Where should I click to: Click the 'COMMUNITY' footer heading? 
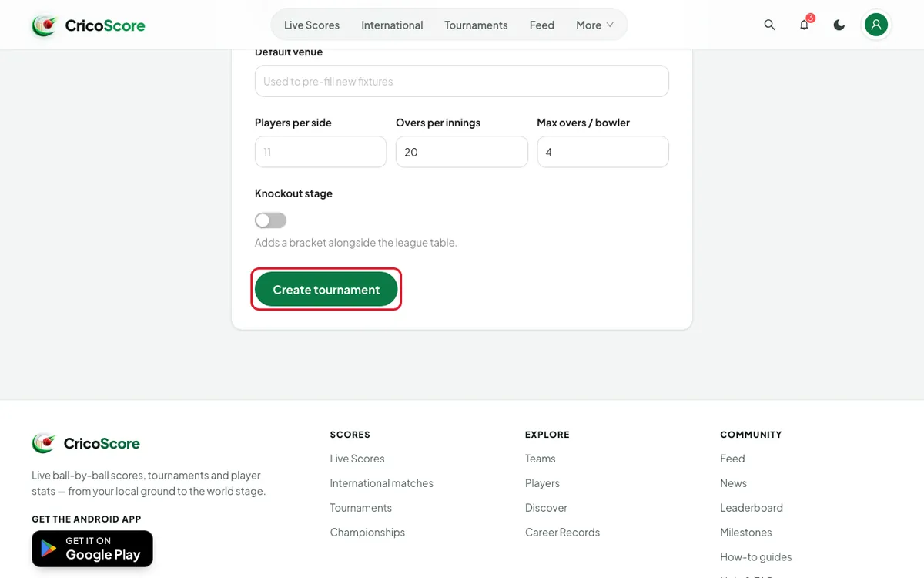click(751, 435)
